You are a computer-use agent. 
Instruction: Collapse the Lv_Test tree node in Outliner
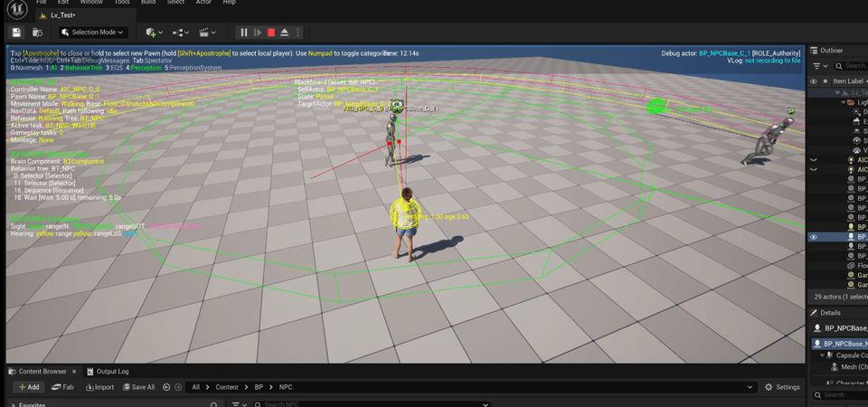pos(838,93)
